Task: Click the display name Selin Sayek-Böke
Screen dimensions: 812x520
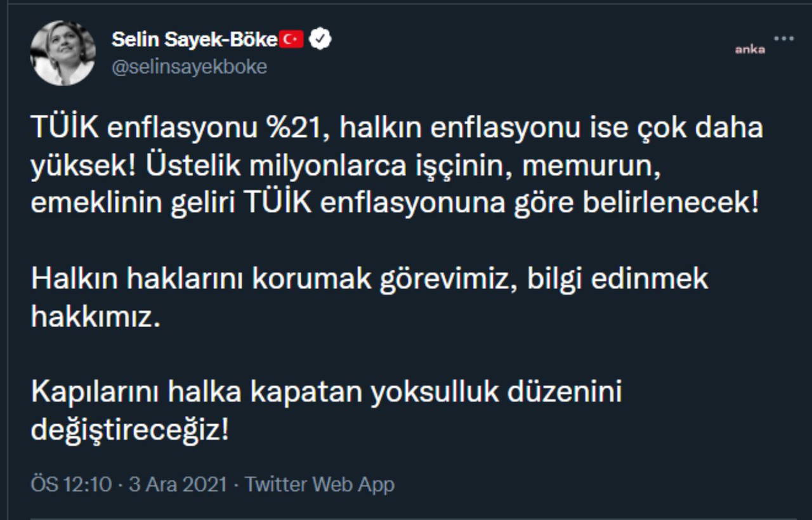Action: pyautogui.click(x=195, y=39)
